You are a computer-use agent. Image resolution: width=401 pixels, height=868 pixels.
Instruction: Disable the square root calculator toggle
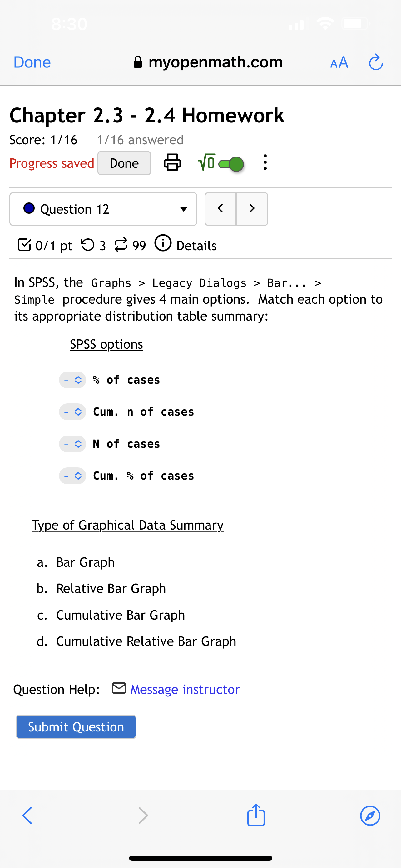(230, 163)
